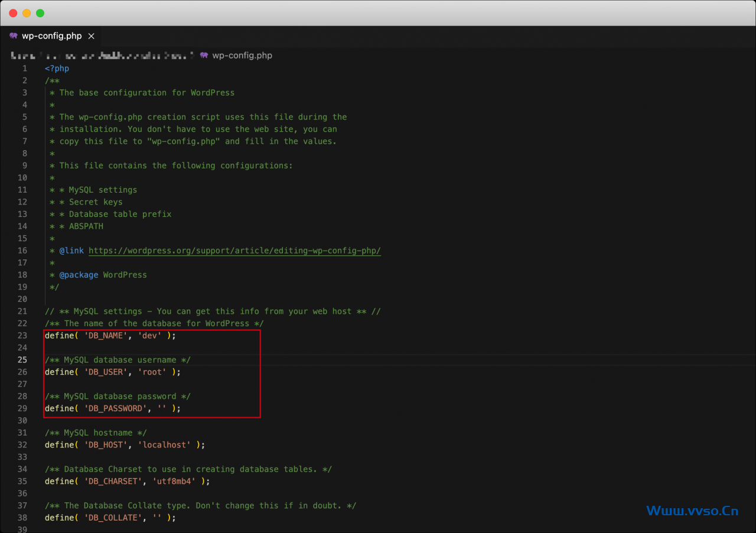Click the PHP elephant icon in the breadcrumb bar
The image size is (756, 533).
[x=204, y=56]
